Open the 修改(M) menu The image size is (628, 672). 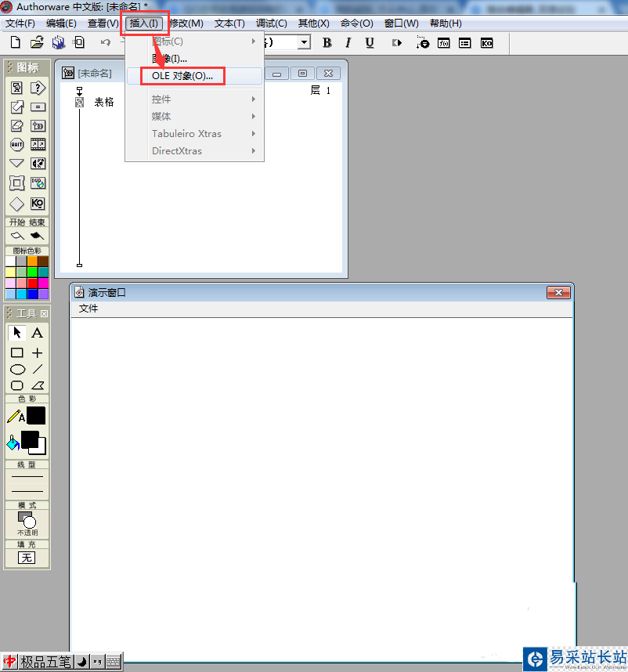click(x=187, y=23)
